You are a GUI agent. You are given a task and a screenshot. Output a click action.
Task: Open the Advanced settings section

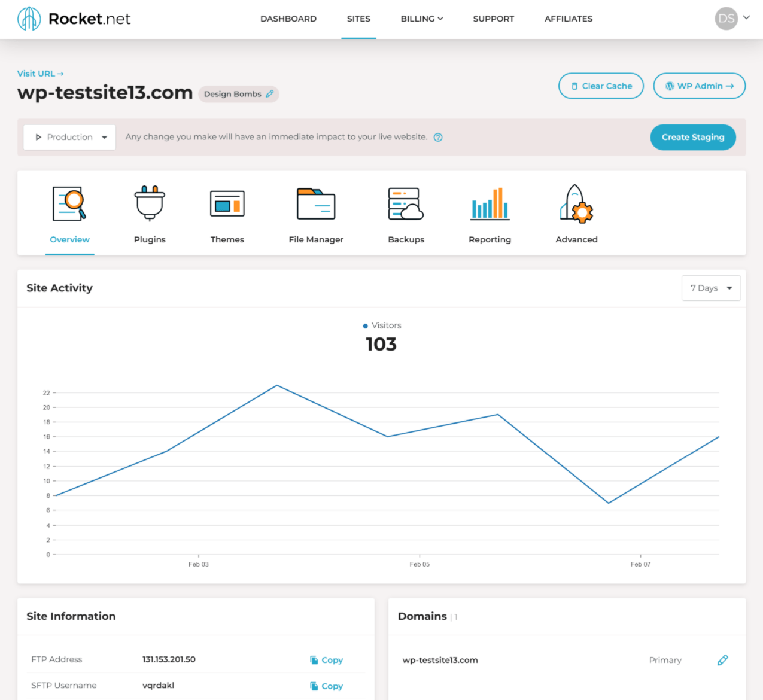click(576, 212)
